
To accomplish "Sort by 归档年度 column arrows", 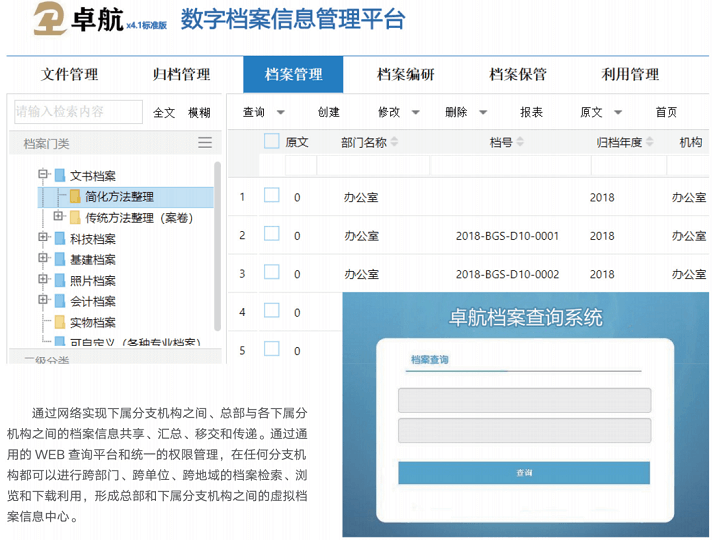I will (649, 142).
